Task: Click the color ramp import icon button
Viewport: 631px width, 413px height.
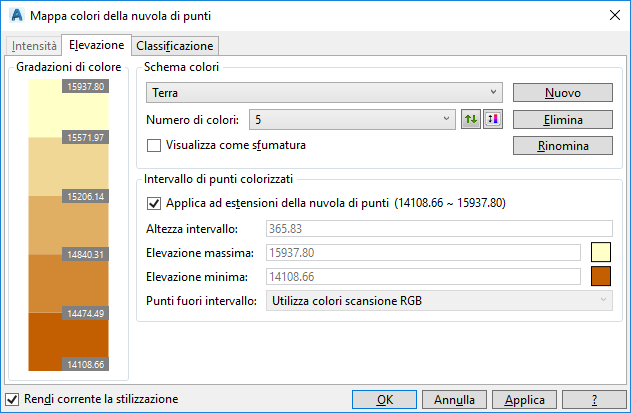Action: [493, 120]
